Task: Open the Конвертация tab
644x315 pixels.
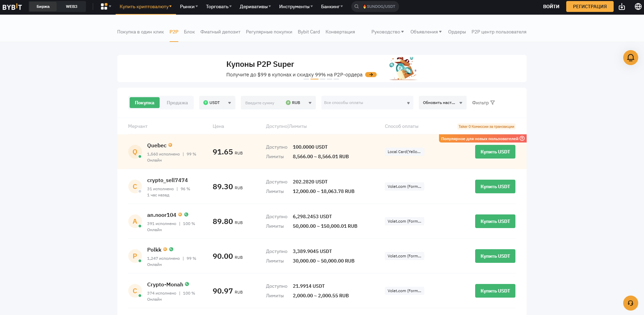Action: 340,32
